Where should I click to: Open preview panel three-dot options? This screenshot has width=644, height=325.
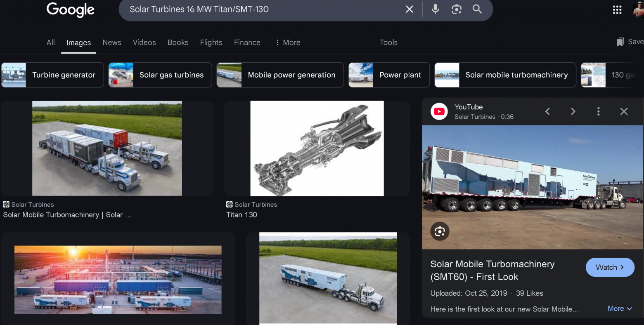[x=598, y=111]
